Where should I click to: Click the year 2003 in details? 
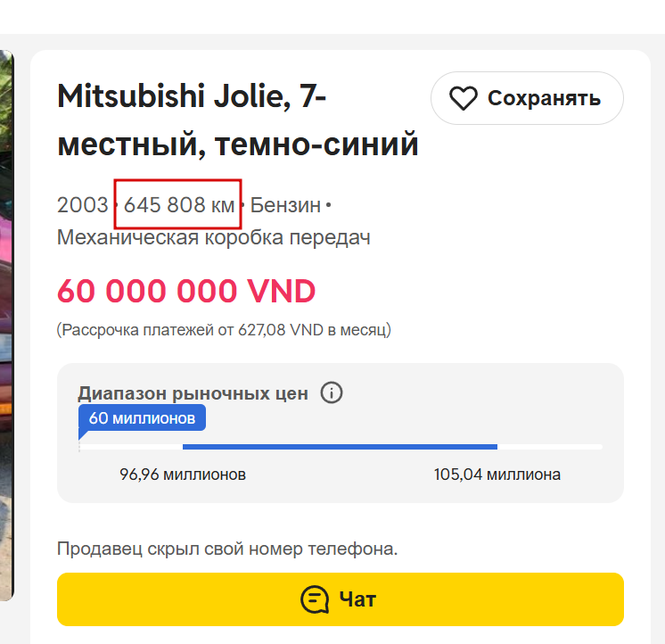tap(82, 205)
